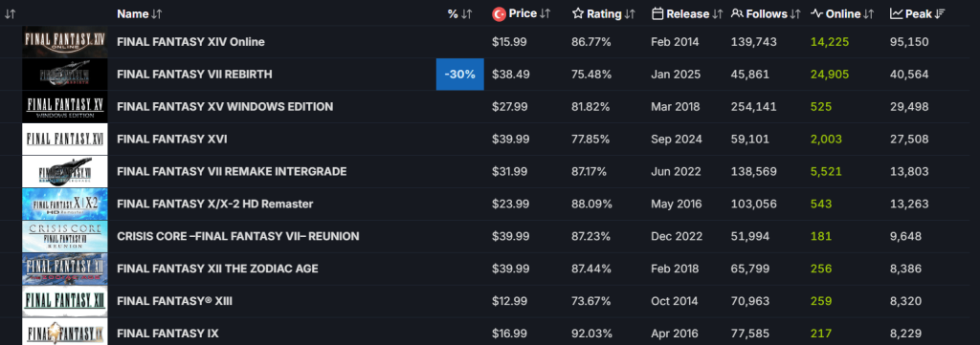980x345 pixels.
Task: Open FINAL FANTASY VII REBIRTH entry
Action: [194, 75]
